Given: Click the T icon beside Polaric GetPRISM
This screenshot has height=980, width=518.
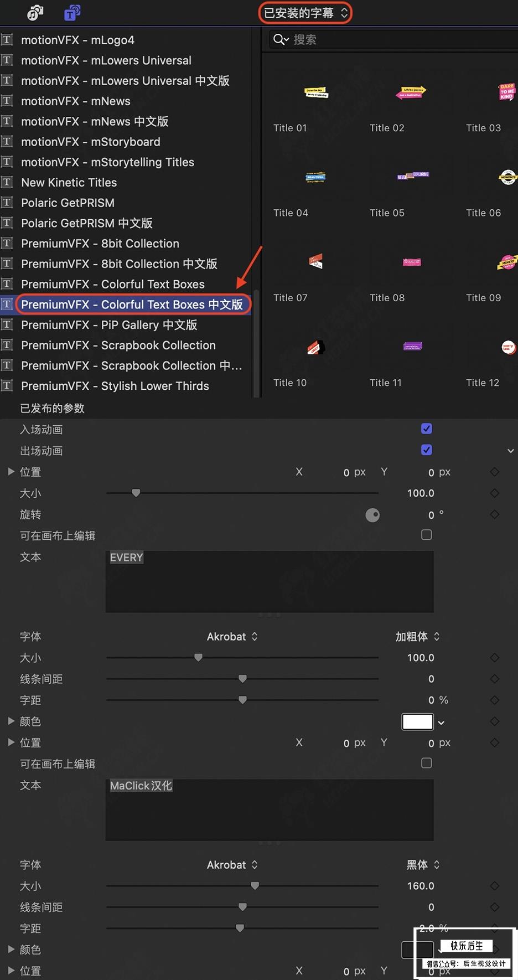Looking at the screenshot, I should [7, 203].
